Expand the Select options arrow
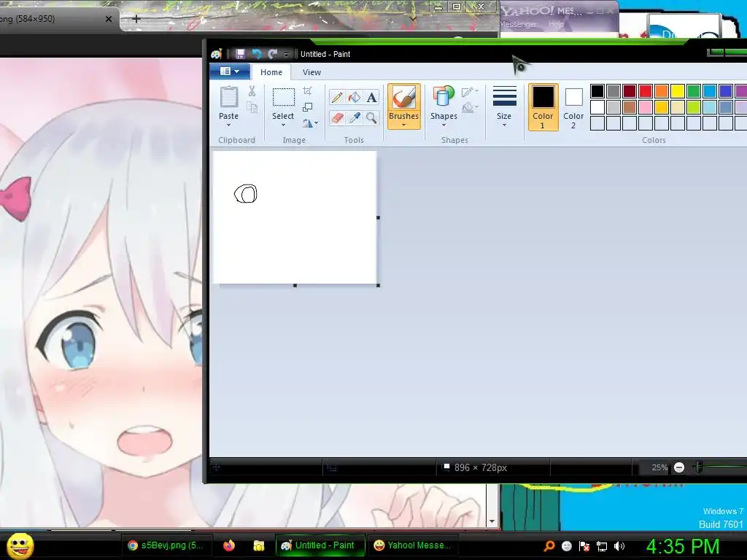The width and height of the screenshot is (747, 560). 284,125
